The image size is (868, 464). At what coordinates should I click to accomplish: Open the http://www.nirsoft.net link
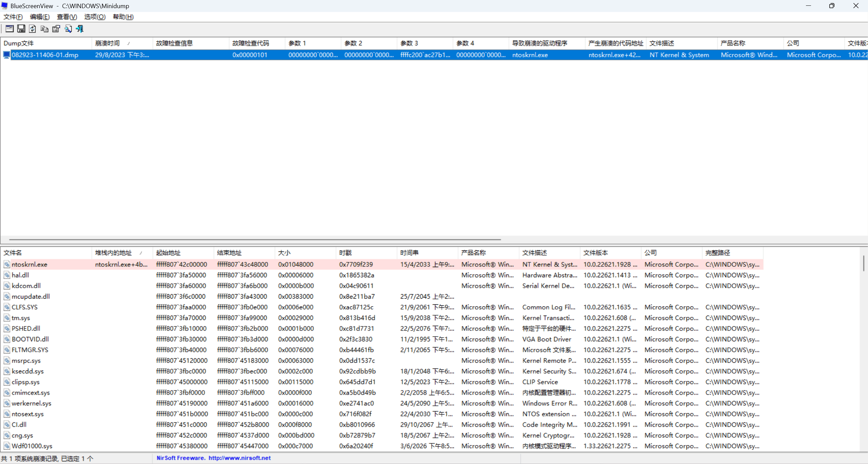click(240, 458)
